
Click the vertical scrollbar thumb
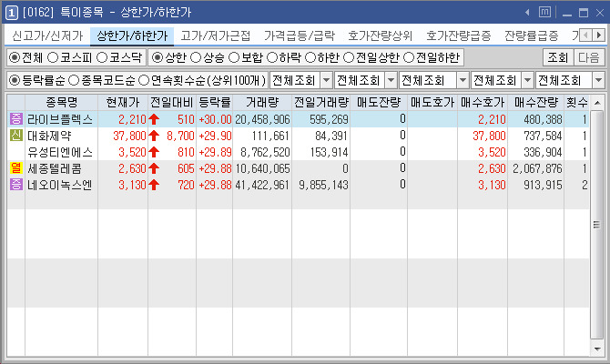(596, 225)
